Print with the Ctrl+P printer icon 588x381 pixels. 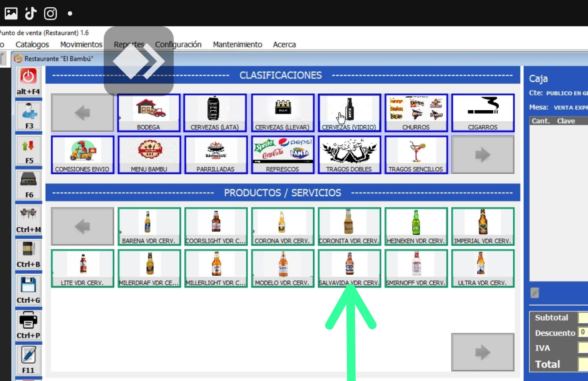point(28,325)
